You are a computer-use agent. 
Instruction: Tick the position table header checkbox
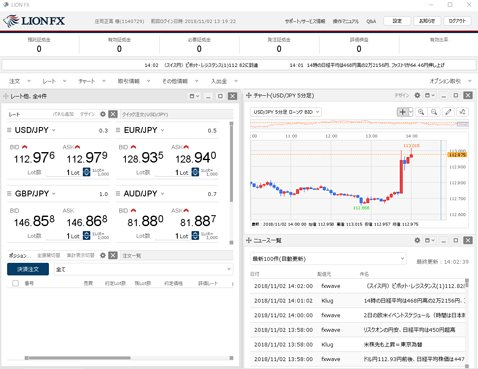(x=15, y=283)
